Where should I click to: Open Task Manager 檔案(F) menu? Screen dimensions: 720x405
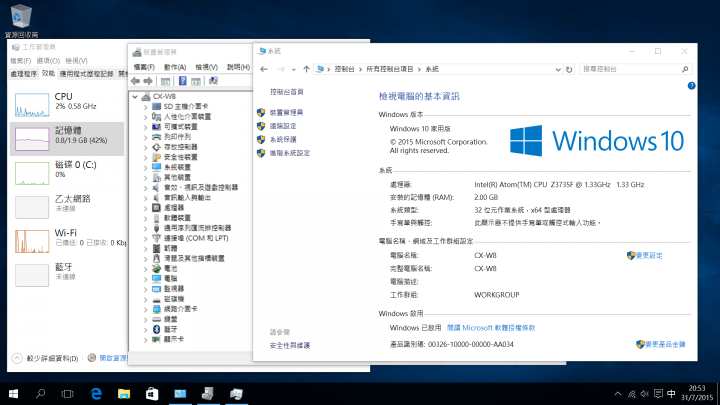(x=20, y=61)
